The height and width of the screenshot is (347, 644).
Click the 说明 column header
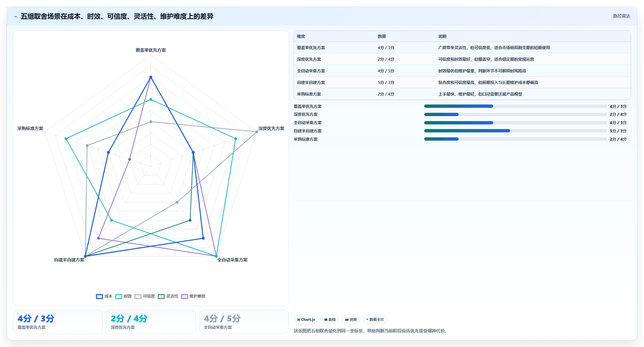442,36
